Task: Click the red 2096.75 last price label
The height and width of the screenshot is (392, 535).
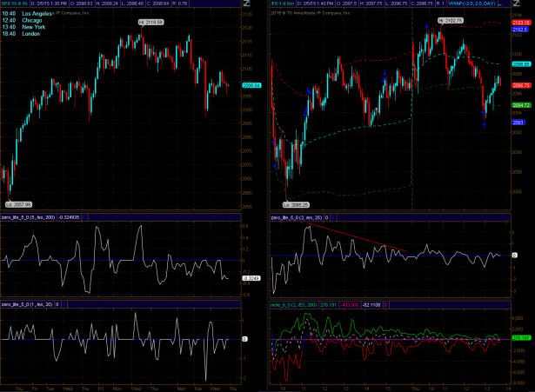Action: point(521,85)
